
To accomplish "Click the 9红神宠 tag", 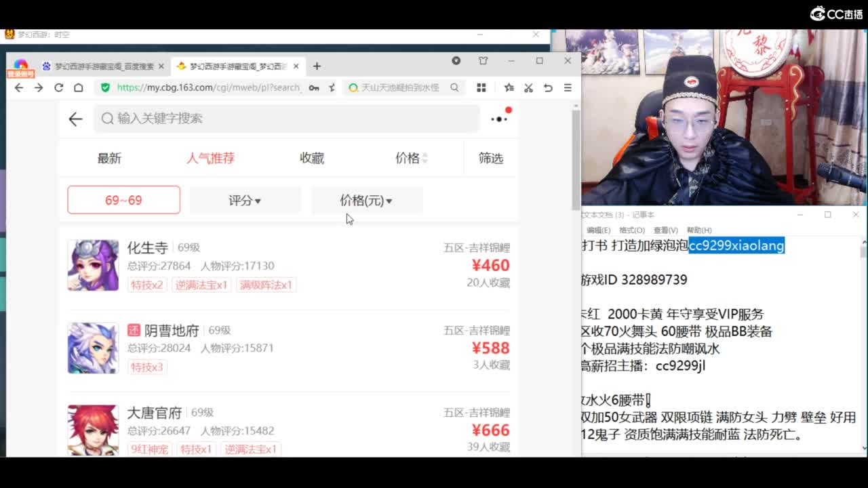I will point(149,449).
